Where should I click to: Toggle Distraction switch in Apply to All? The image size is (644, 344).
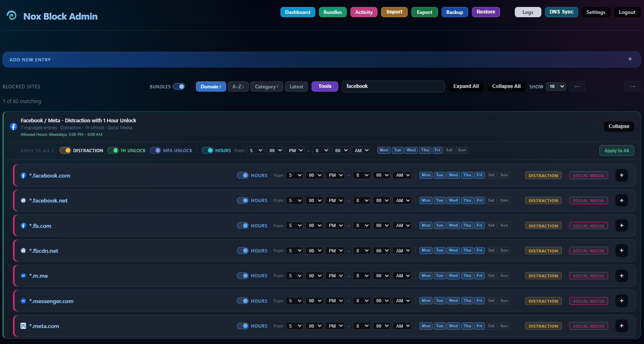click(x=65, y=151)
